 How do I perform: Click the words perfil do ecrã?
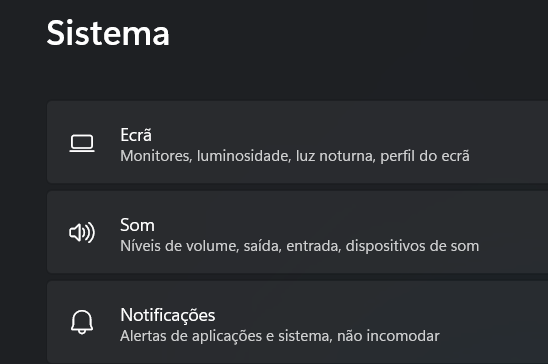coord(425,156)
